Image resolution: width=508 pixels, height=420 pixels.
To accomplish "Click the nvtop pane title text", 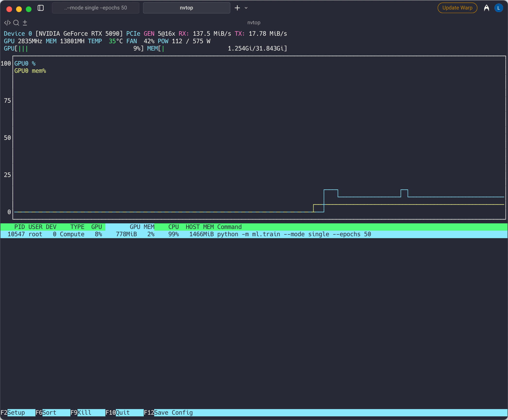I will [254, 23].
